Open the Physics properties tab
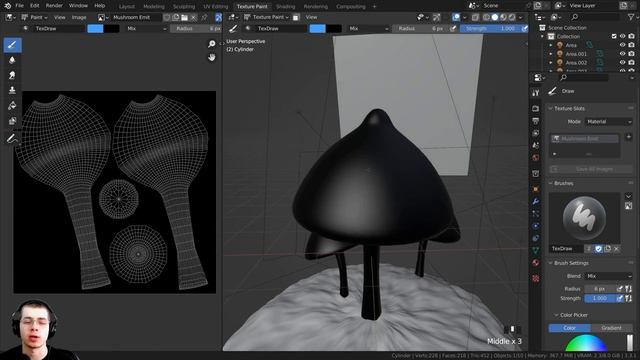640x360 pixels. pos(536,226)
